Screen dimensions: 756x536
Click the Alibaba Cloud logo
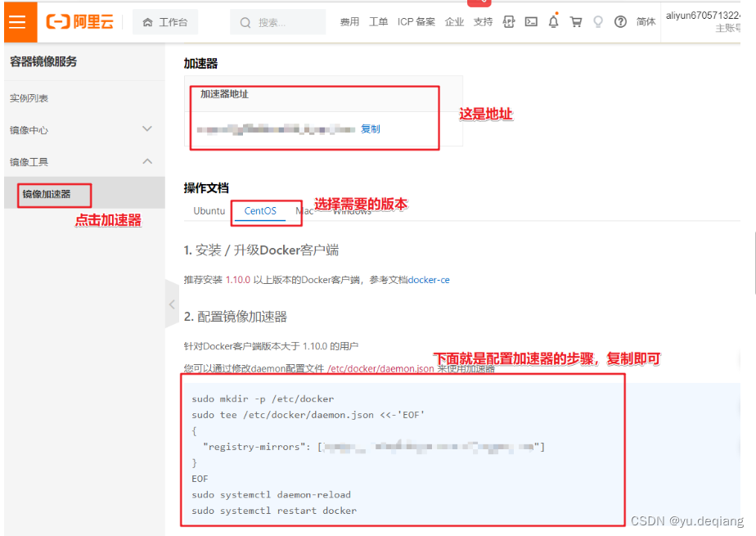pyautogui.click(x=79, y=22)
